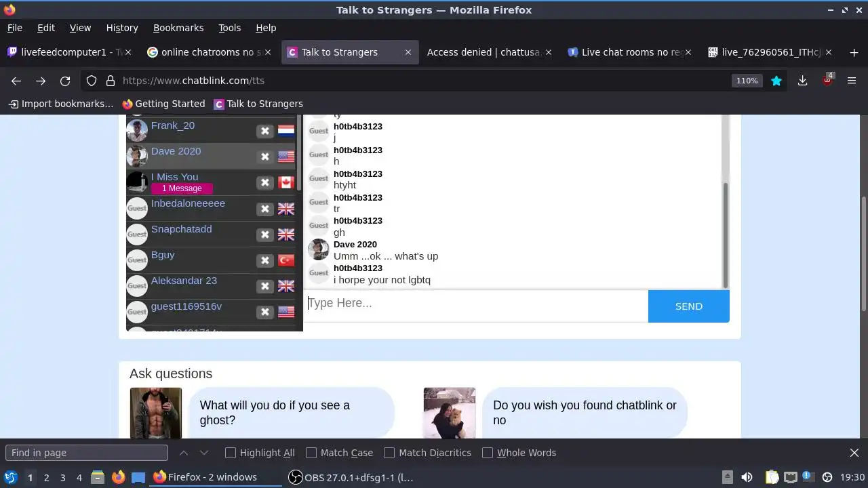
Task: Go to next find result arrow
Action: (204, 453)
